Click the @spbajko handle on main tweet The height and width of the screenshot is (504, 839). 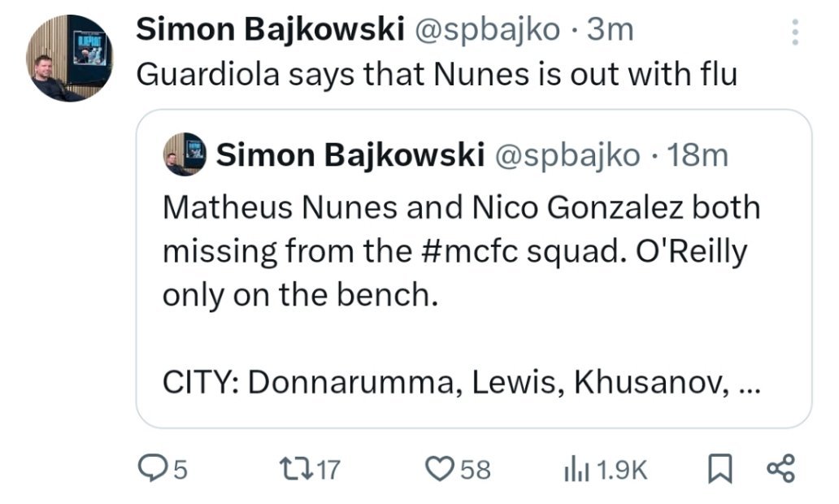[x=488, y=31]
